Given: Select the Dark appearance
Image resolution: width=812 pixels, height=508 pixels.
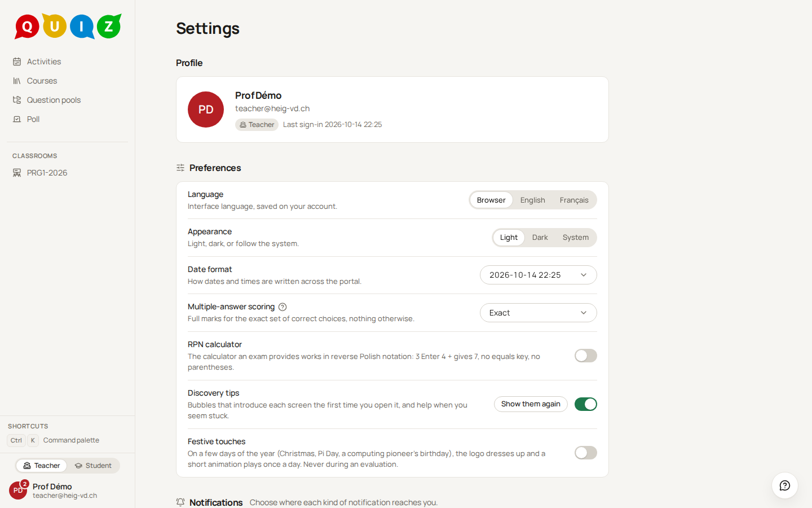Looking at the screenshot, I should [x=540, y=238].
